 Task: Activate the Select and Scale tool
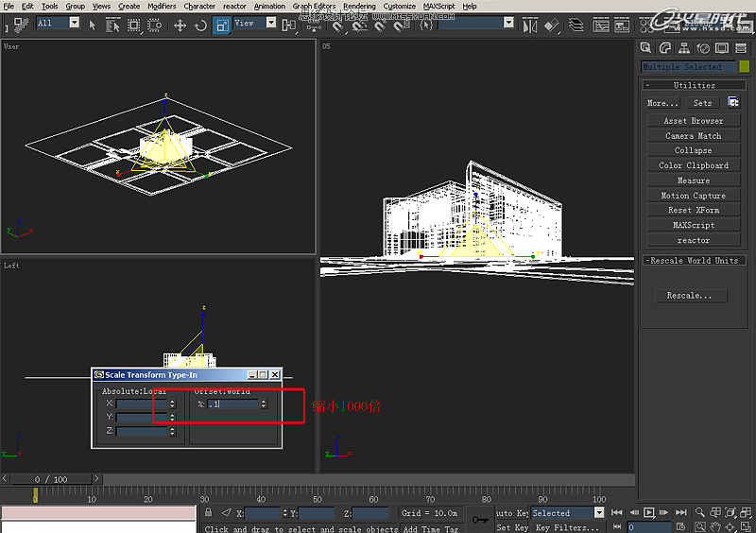tap(222, 25)
